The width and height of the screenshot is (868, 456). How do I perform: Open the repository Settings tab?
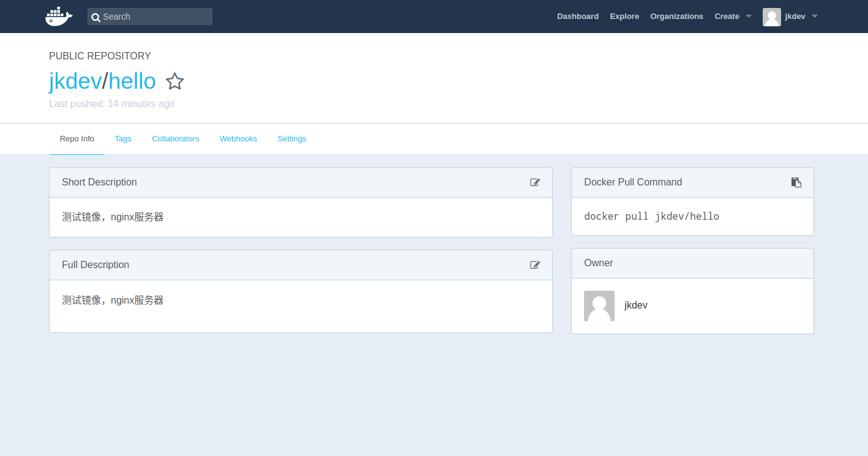291,139
